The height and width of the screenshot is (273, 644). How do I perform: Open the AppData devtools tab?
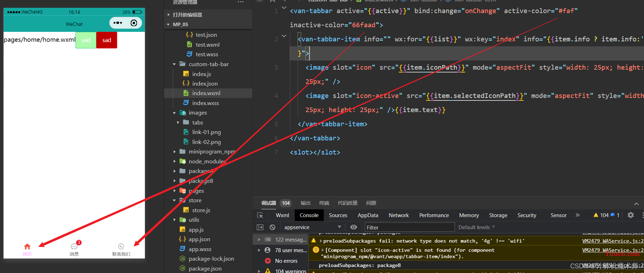click(x=368, y=215)
